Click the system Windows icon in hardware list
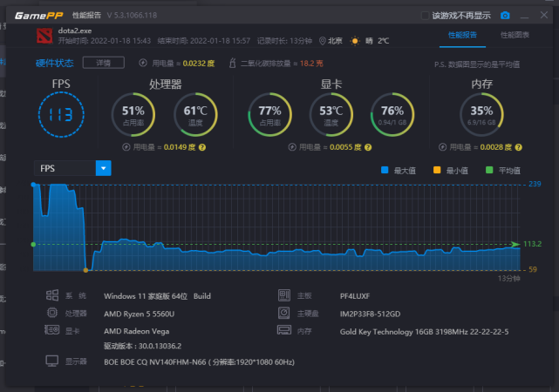Screen dimensions: 559x392 tap(52, 295)
